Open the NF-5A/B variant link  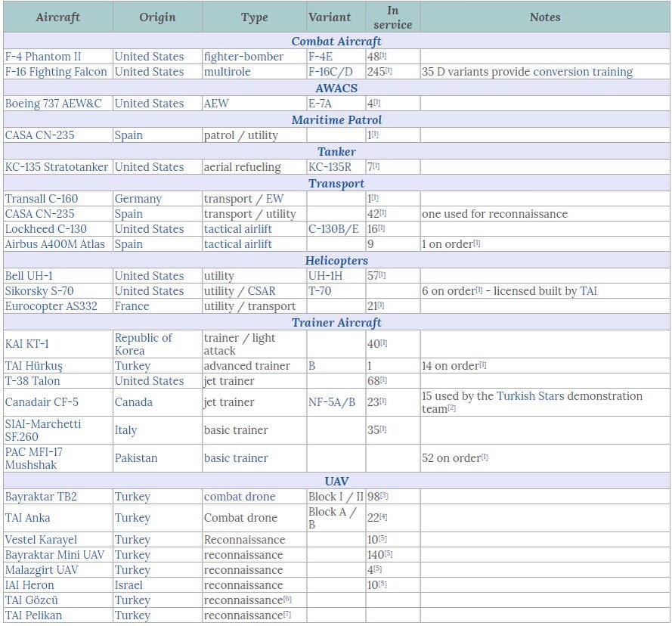(332, 402)
